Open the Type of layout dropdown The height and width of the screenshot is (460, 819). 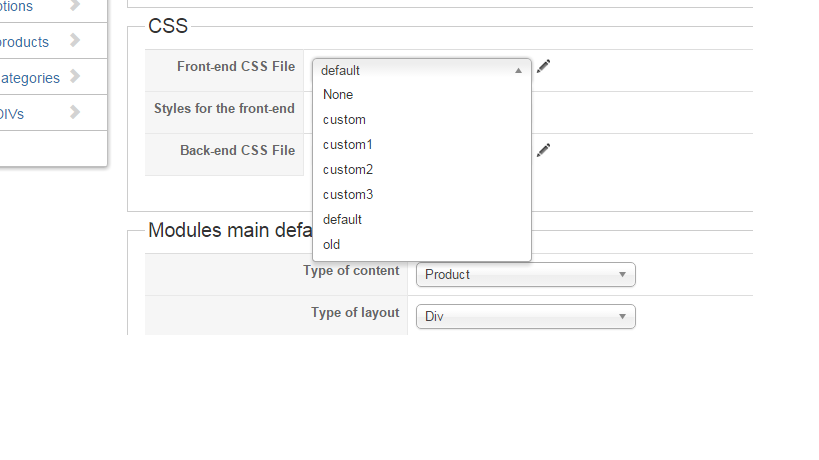(525, 316)
